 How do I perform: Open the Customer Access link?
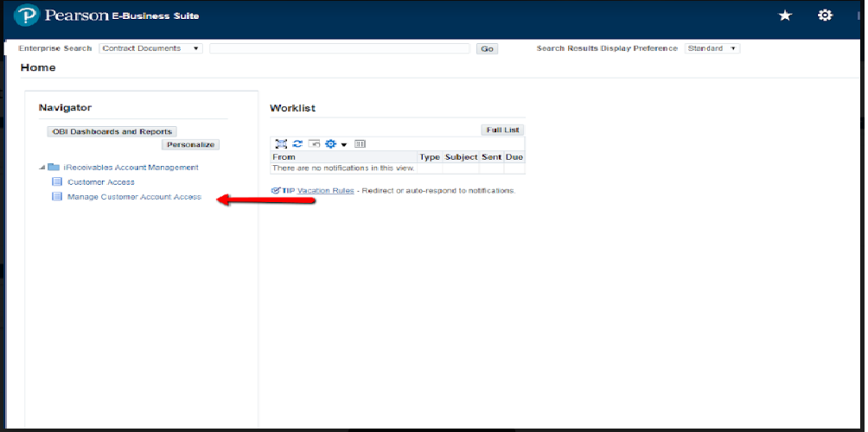(101, 182)
